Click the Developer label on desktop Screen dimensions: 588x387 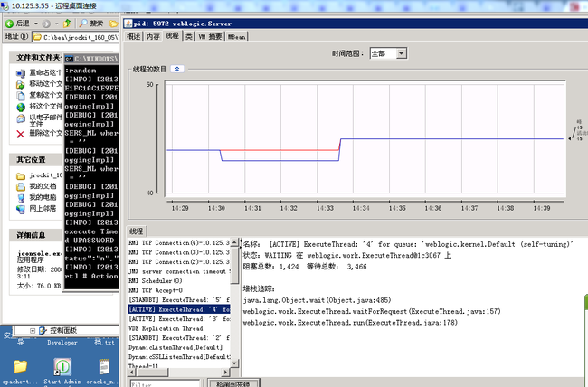[x=62, y=343]
